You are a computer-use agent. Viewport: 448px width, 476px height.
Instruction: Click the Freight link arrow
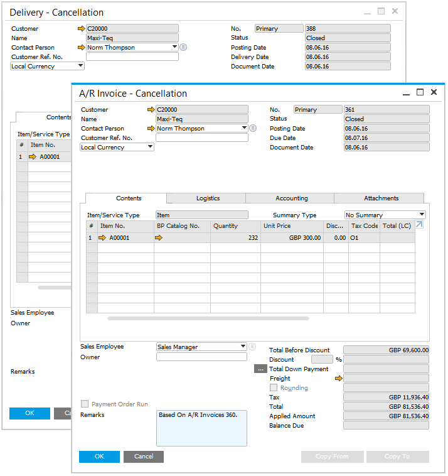coord(339,379)
